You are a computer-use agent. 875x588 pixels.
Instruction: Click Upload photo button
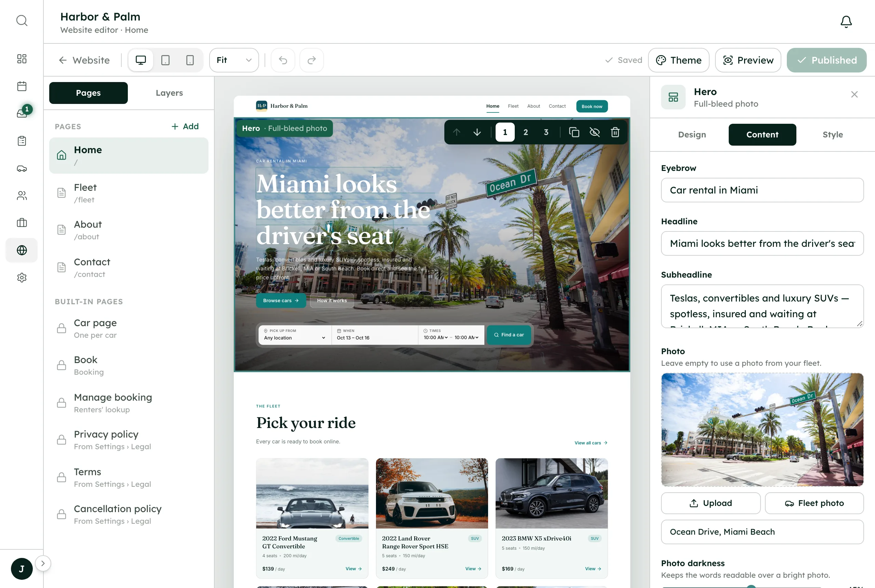coord(710,503)
